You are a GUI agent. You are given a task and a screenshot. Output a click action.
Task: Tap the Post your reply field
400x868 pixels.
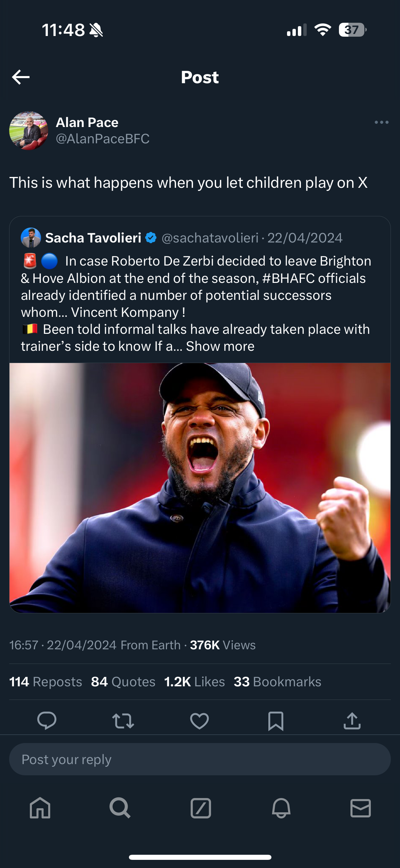coord(200,759)
